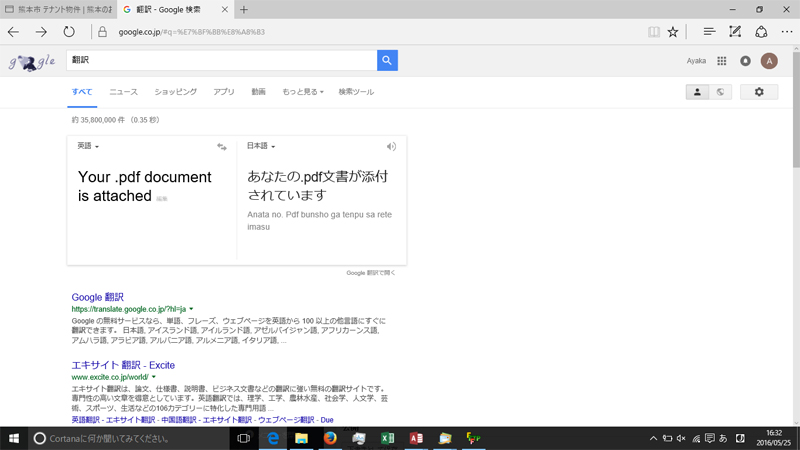Open Excel from the taskbar

pyautogui.click(x=387, y=438)
